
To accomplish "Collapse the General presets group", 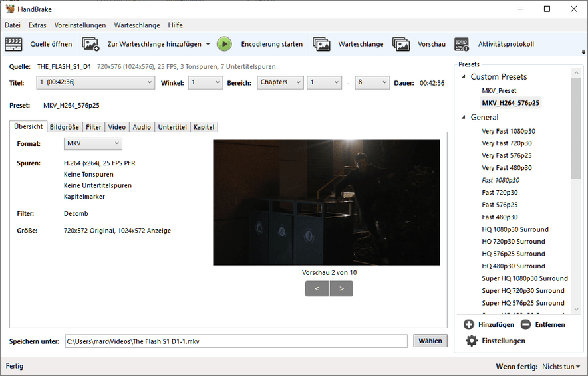I will click(464, 117).
